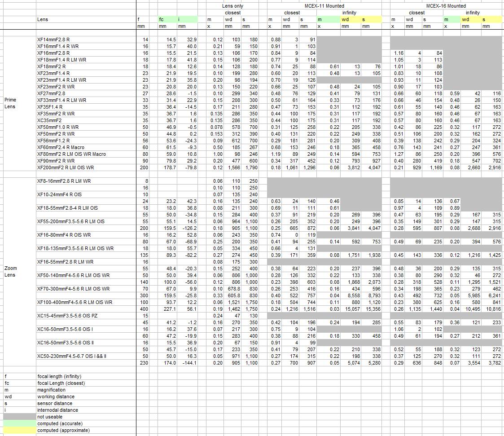Screen dimensions: 504x436
Task: Click the XF56mmF1.2 R cell
Action: [86, 141]
